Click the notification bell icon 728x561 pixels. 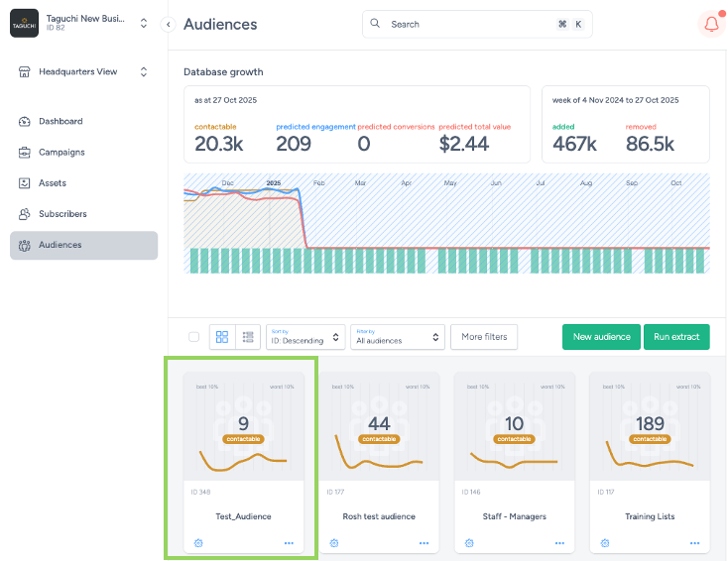tap(710, 25)
